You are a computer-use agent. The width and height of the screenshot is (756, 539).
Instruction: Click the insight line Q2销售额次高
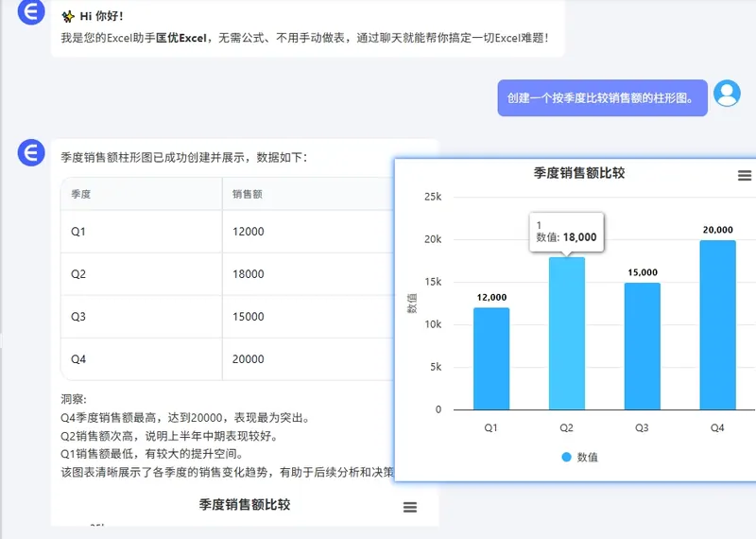click(170, 436)
